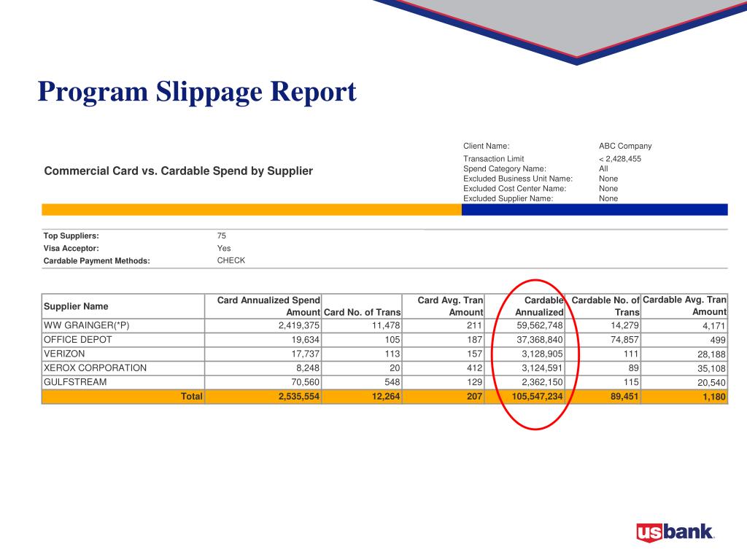
Task: Click WW Grainger cardable annualized 59,562,748
Action: pyautogui.click(x=540, y=326)
